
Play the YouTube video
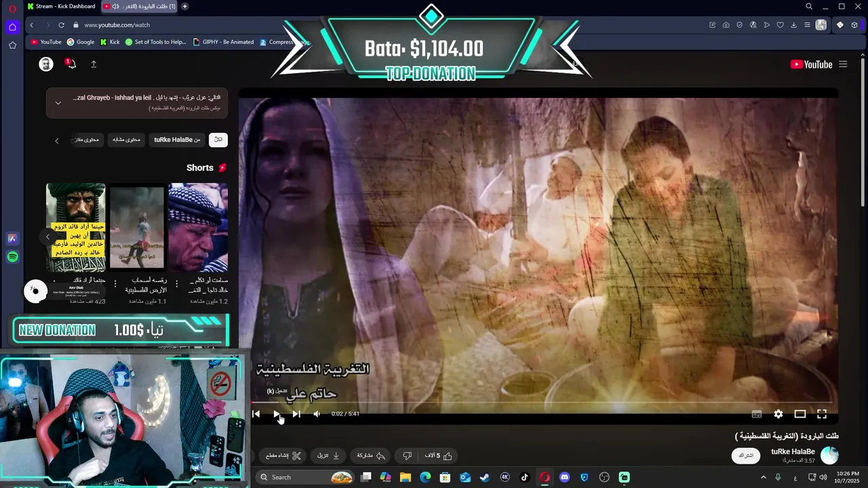point(277,413)
